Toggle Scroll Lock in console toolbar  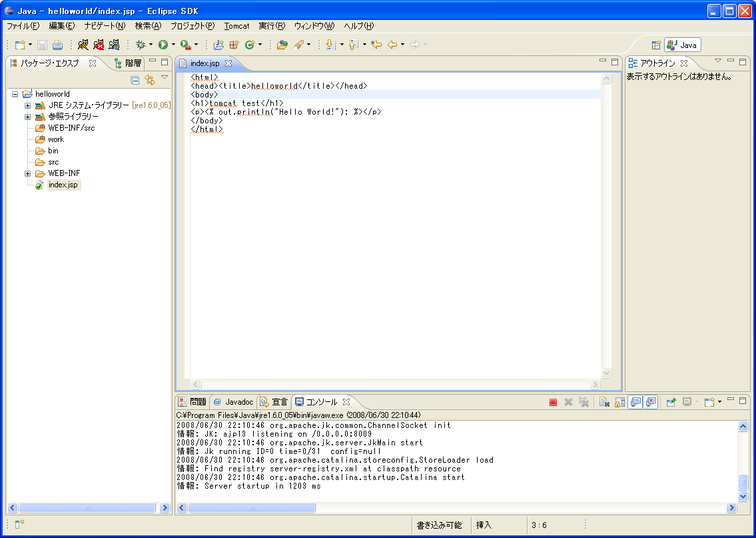(619, 402)
